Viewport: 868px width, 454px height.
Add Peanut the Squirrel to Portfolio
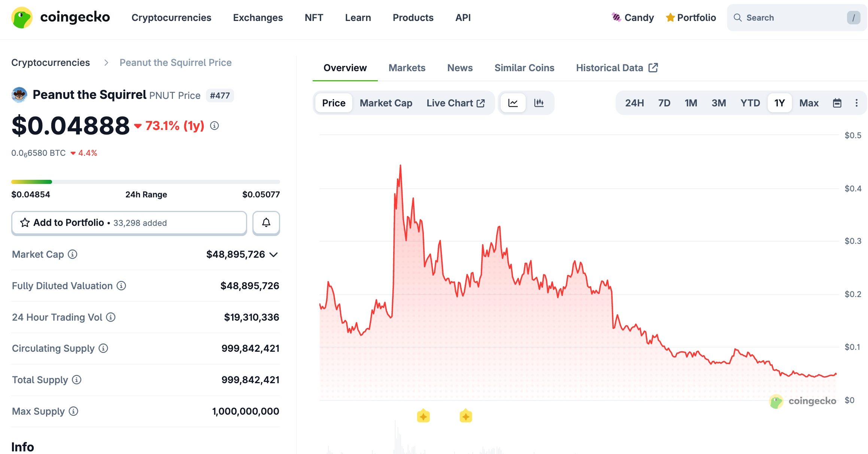coord(129,223)
